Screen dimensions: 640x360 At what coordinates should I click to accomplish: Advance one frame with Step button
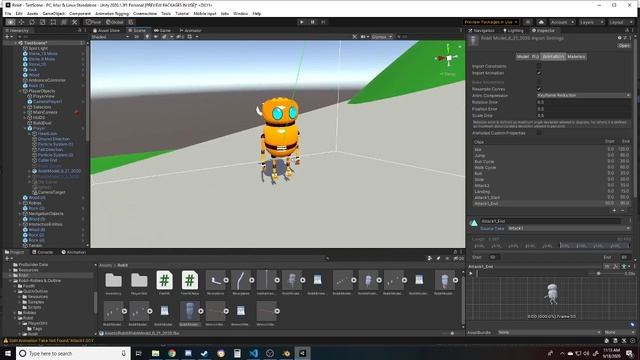coord(323,22)
